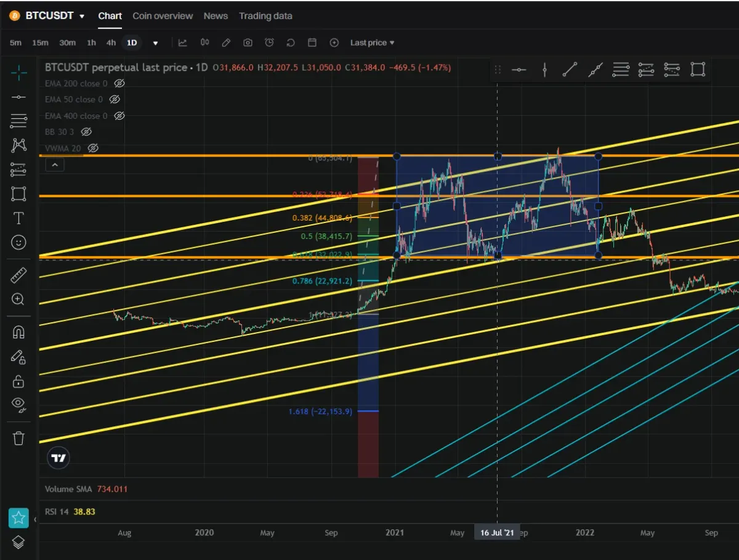The width and height of the screenshot is (739, 560).
Task: Click the 16 Jul '21 date marker
Action: (497, 532)
